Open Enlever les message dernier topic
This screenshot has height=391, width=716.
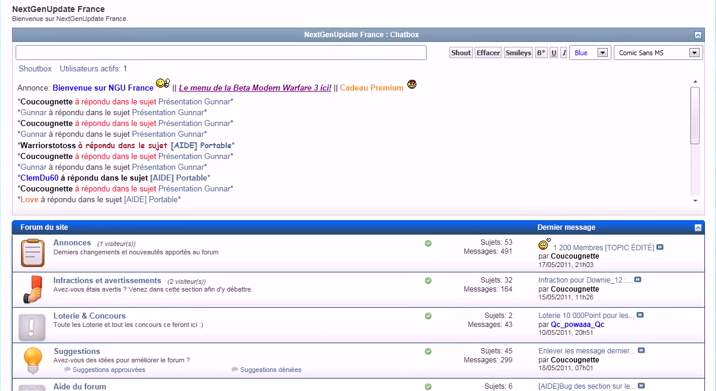point(587,351)
